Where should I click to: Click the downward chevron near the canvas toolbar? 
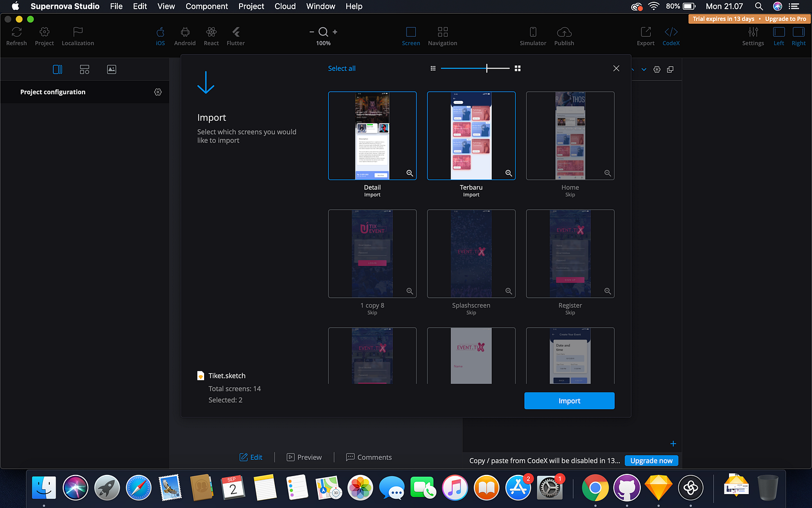[x=644, y=69]
